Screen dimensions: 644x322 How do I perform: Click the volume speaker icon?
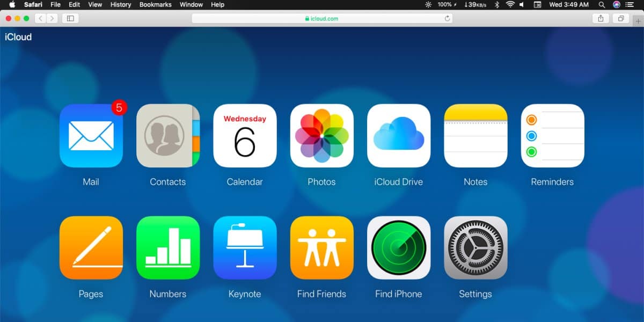522,4
